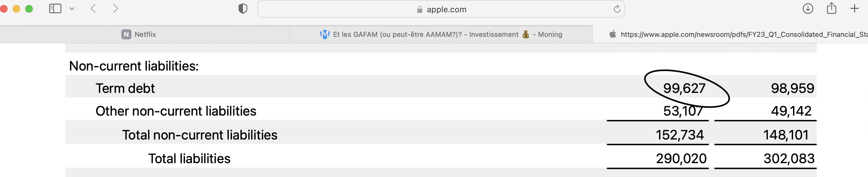Switch to the Moning GAFAM tab
Viewport: 868px width, 177px height.
pyautogui.click(x=441, y=34)
